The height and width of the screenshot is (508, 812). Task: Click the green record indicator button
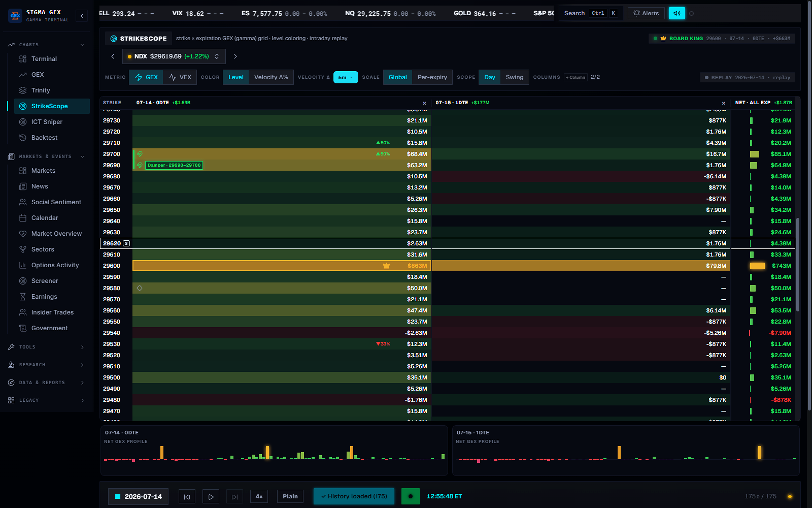point(410,496)
